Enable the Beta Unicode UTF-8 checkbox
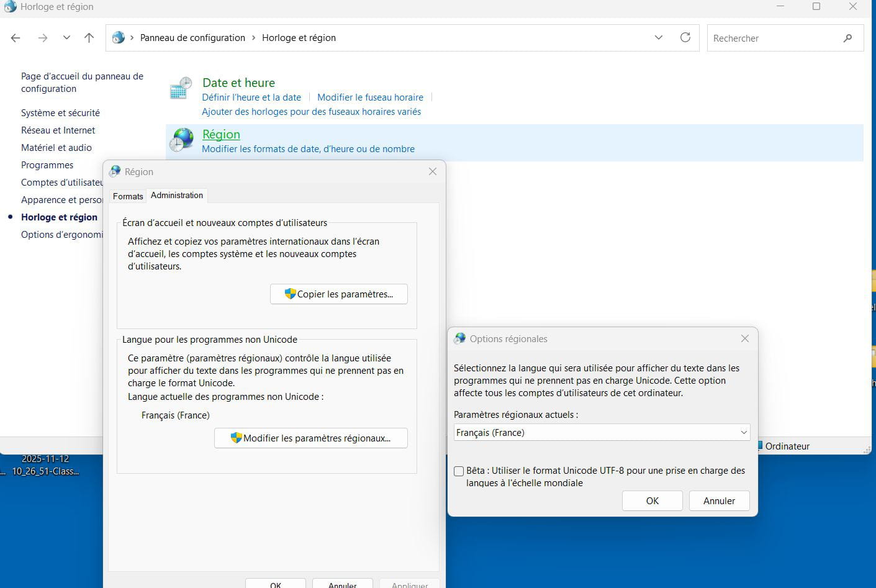 pos(459,471)
